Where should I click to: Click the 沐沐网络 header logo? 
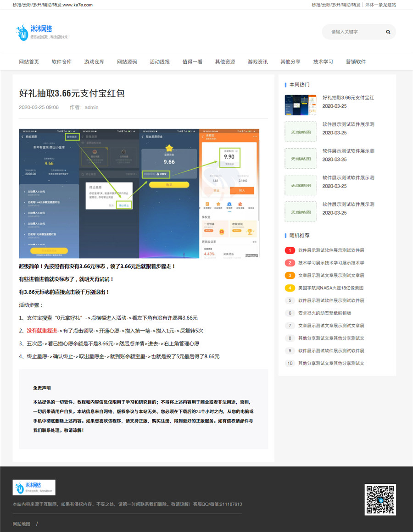(x=43, y=32)
